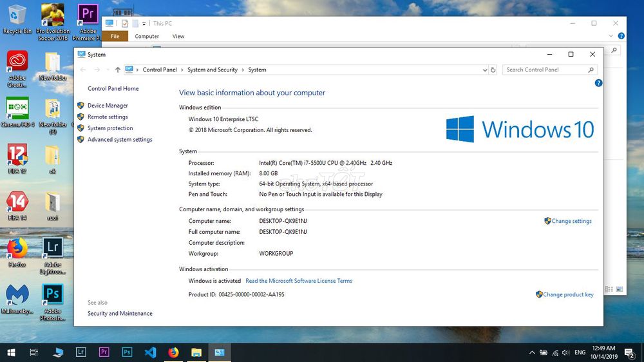Open Lightroom from taskbar
644x362 pixels.
(x=81, y=352)
